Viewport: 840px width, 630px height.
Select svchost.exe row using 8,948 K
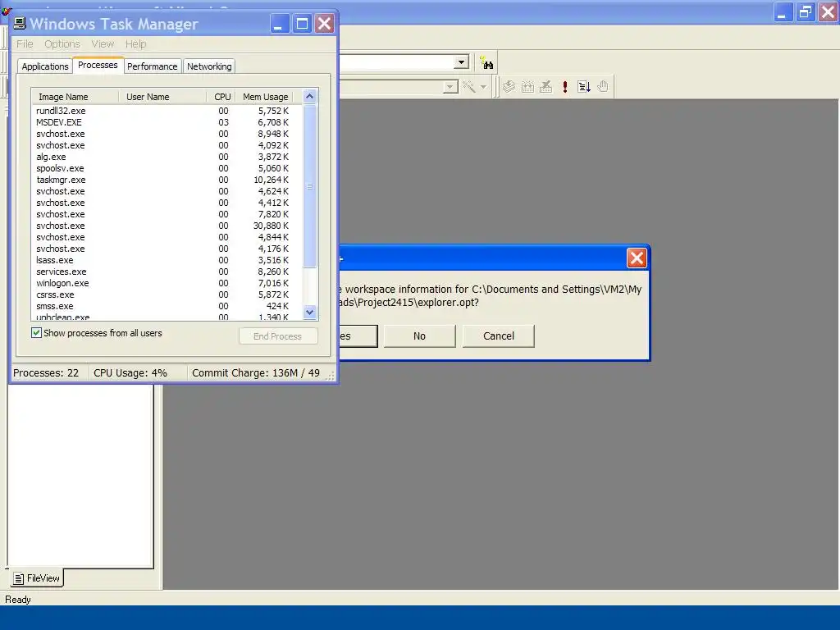coord(167,134)
